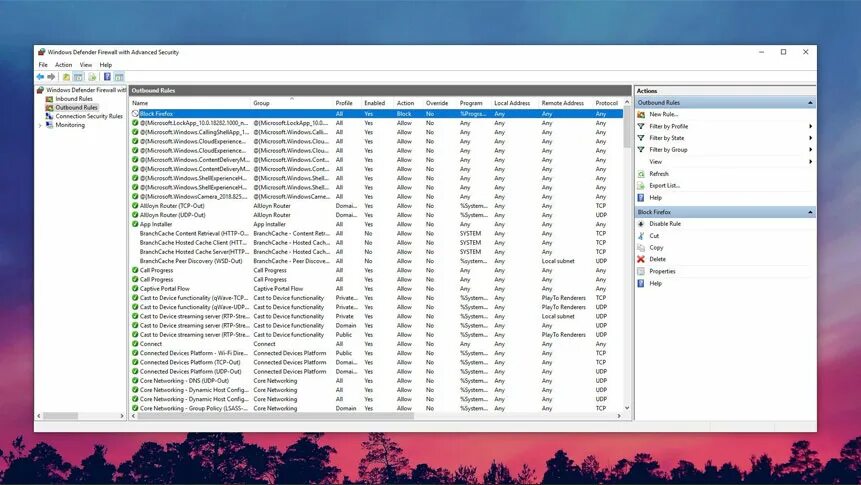
Task: Click the blue Help toolbar icon
Action: (x=107, y=77)
